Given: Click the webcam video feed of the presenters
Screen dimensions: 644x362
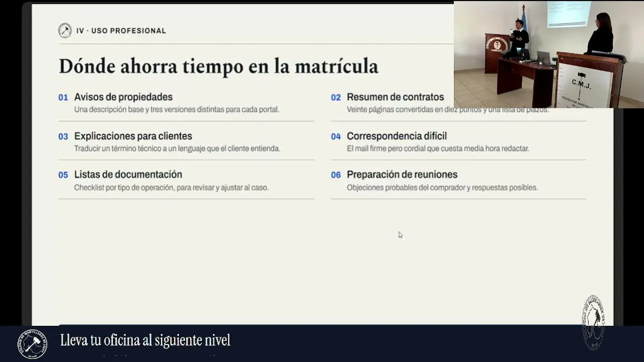Looking at the screenshot, I should (549, 54).
